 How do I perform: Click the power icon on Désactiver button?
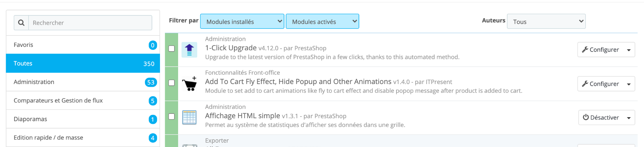point(586,118)
